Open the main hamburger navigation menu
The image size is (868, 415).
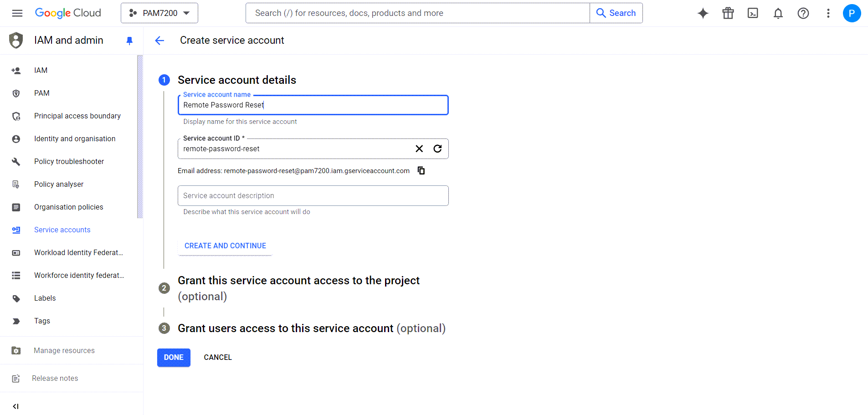[17, 13]
